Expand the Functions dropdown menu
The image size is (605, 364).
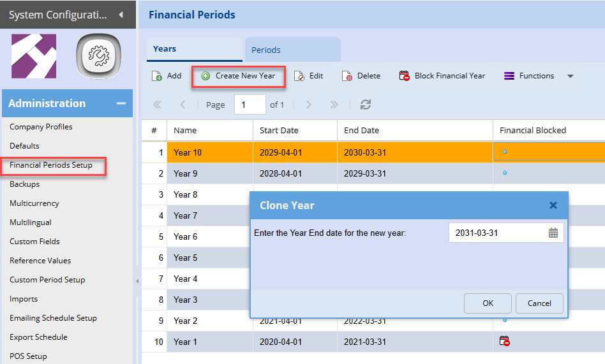(570, 76)
